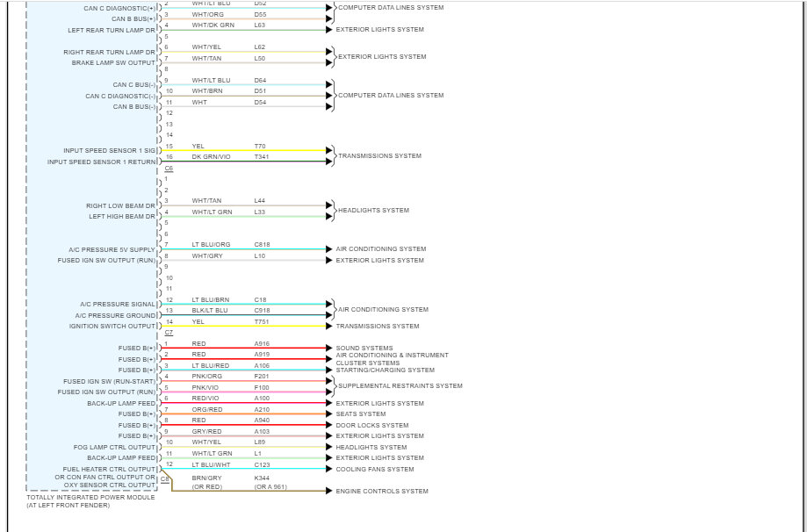The width and height of the screenshot is (807, 532).
Task: Click the SEATS SYSTEM arrow connector
Action: (328, 413)
